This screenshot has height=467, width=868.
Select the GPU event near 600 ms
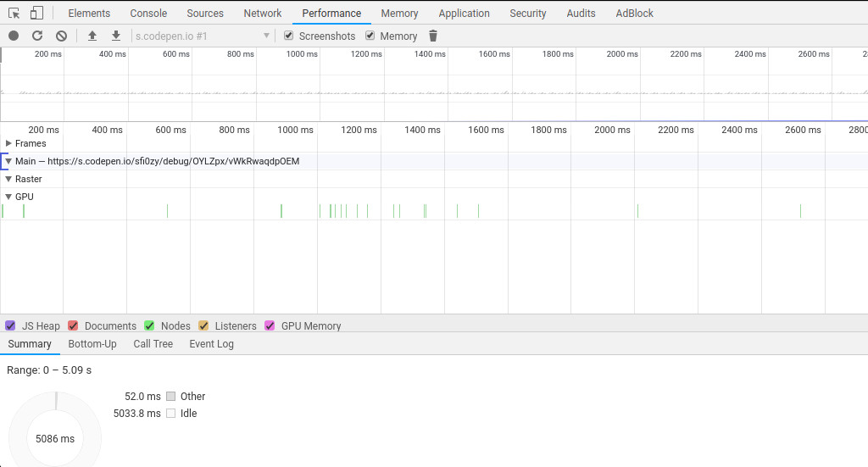167,211
